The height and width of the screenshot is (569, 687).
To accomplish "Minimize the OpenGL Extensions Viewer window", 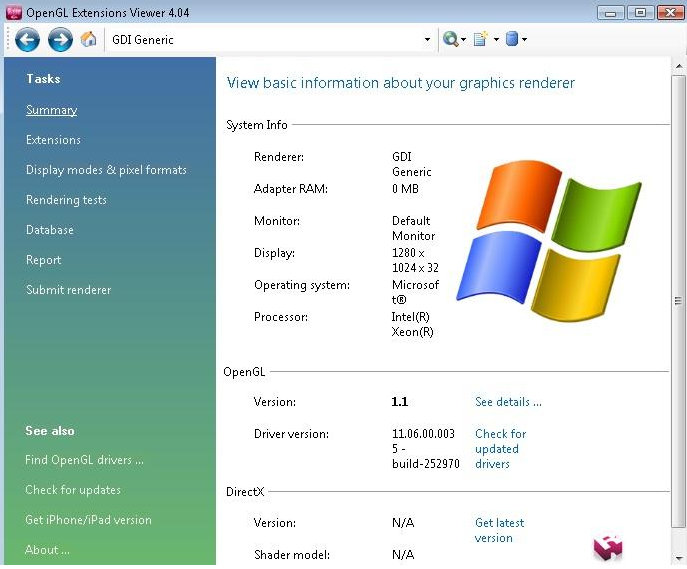I will point(610,12).
